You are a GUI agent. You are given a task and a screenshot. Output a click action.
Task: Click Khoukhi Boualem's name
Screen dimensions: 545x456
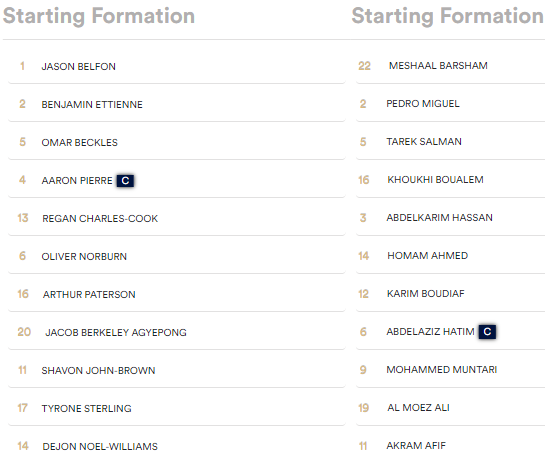(436, 180)
